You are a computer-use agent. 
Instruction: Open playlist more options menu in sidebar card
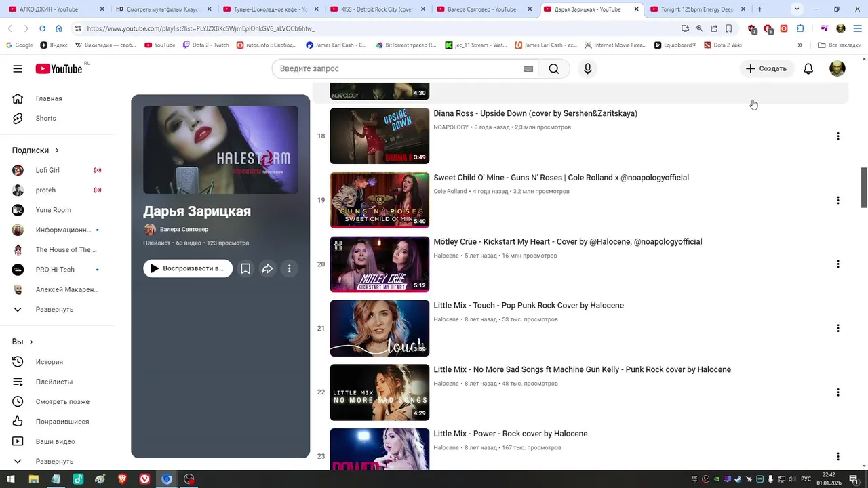[289, 268]
